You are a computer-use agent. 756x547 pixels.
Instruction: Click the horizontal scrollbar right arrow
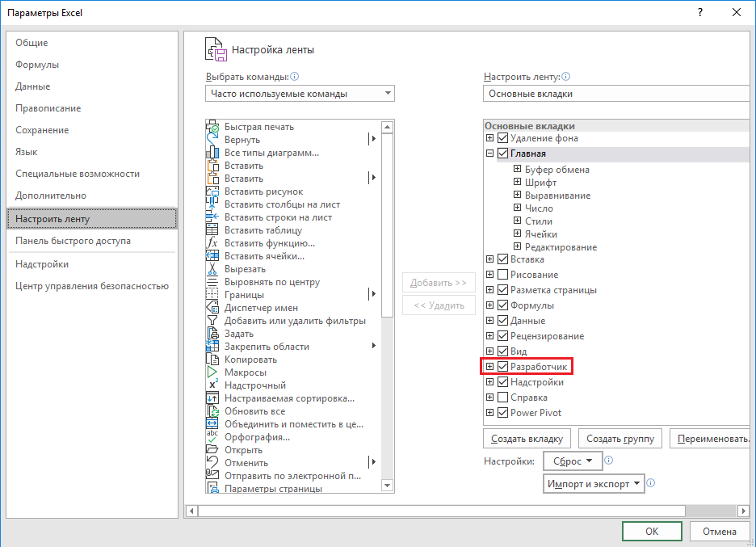(x=743, y=511)
